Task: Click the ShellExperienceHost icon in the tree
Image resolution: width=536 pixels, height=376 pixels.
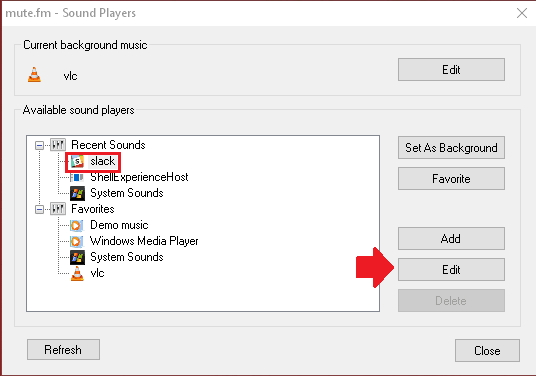Action: point(77,177)
